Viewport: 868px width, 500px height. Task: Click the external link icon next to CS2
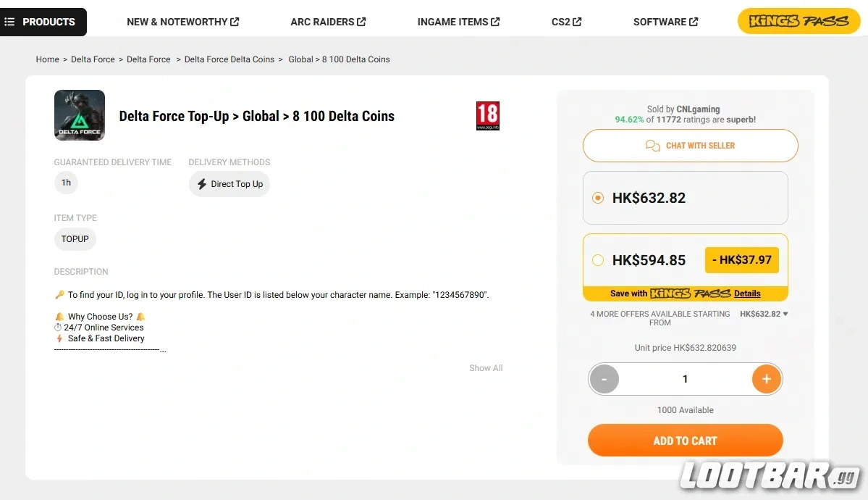(x=579, y=21)
